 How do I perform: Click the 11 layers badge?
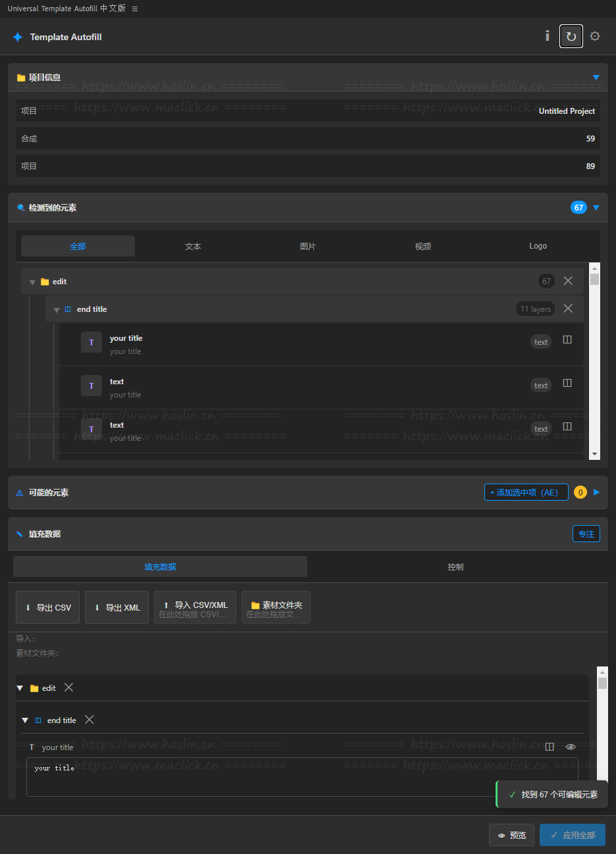pos(536,309)
